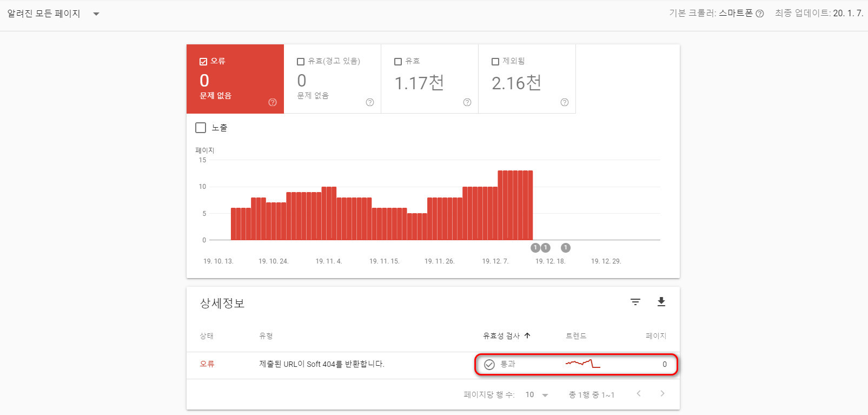Go to the previous page of results

pyautogui.click(x=639, y=393)
